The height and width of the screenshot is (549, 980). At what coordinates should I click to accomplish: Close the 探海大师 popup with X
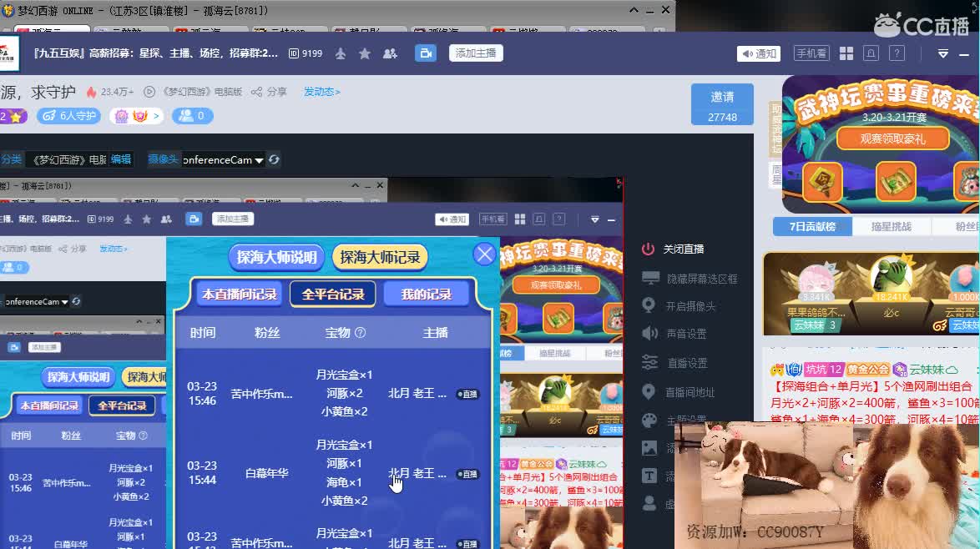click(484, 254)
